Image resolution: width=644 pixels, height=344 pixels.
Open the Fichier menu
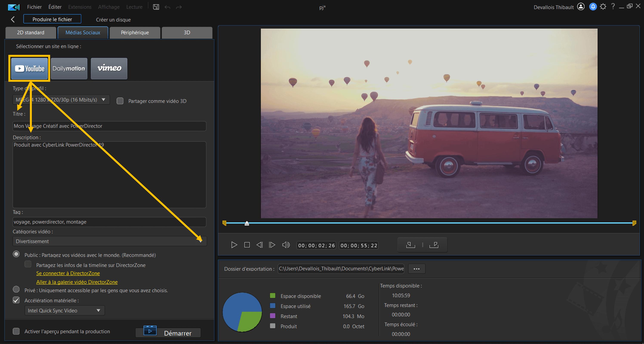[x=34, y=7]
